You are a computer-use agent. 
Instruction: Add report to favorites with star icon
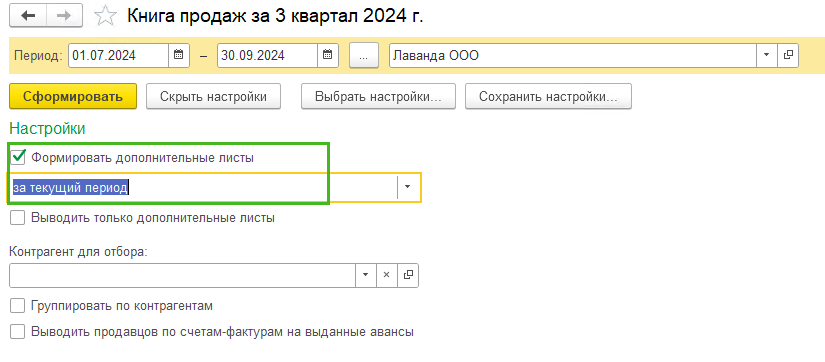[105, 16]
